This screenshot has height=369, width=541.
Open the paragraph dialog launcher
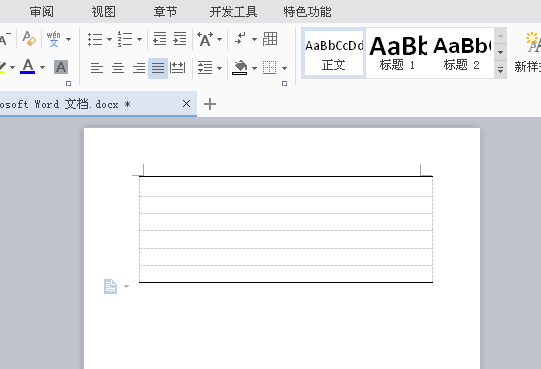[284, 84]
